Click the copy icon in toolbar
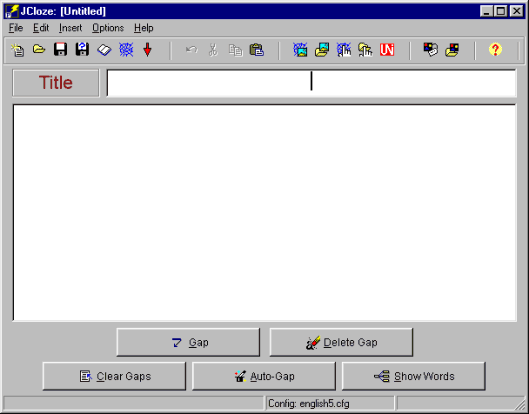This screenshot has width=529, height=414. [x=235, y=50]
